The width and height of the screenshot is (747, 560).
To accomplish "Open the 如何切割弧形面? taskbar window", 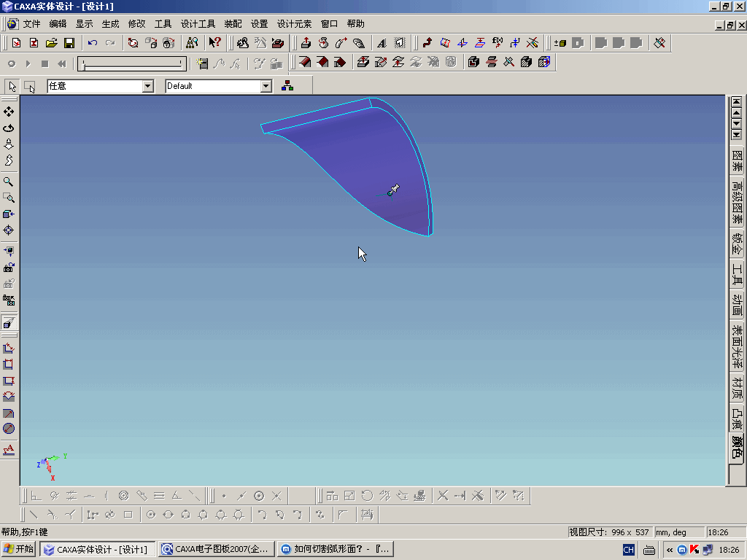I will (336, 549).
